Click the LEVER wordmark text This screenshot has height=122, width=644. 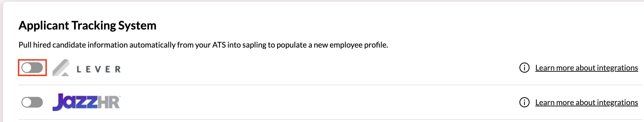[99, 69]
